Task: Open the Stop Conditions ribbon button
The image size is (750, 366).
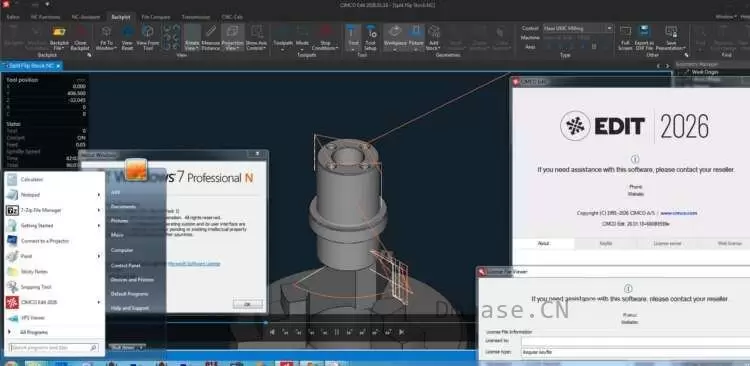Action: click(x=325, y=38)
